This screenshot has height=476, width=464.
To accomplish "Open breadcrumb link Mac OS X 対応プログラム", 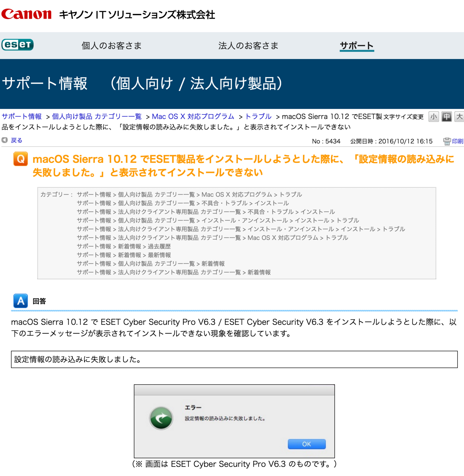I will (193, 116).
